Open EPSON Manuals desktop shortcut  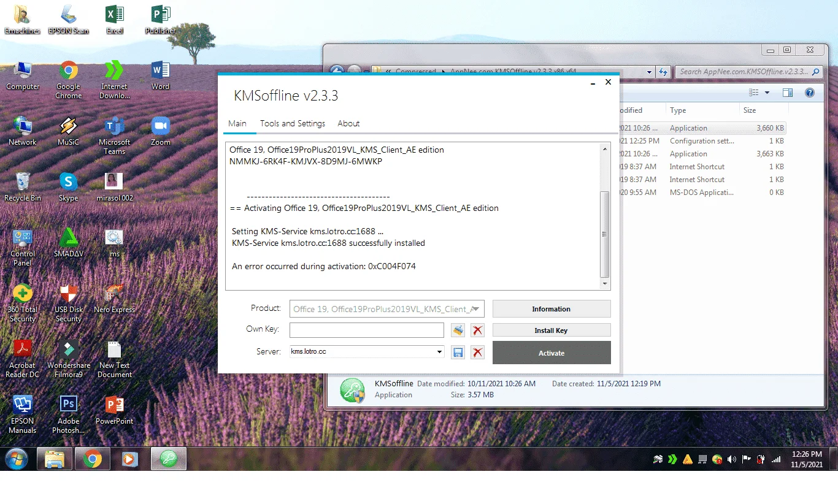coord(23,414)
